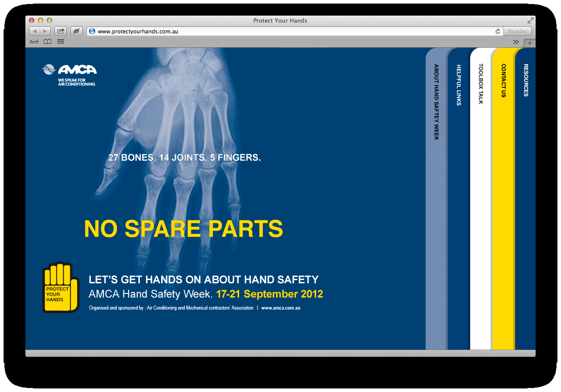561x392 pixels.
Task: Click the window title 'Protect Your Hands'
Action: [x=280, y=20]
